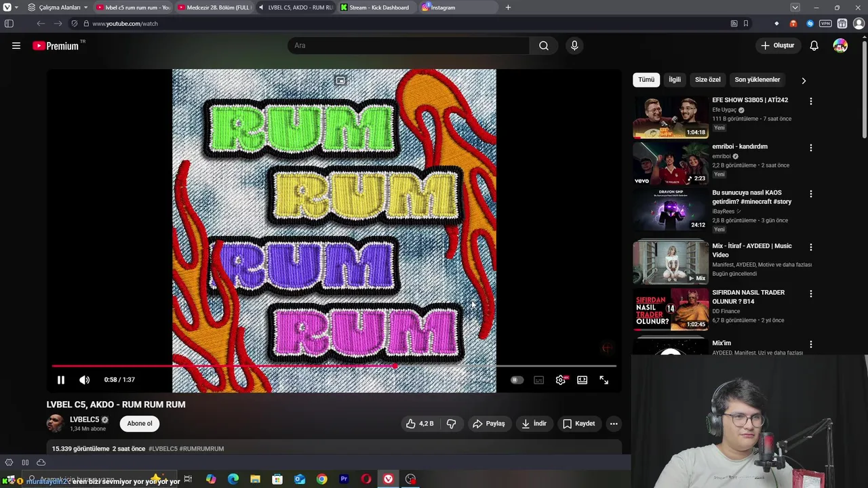Click the Oluştur create button
Viewport: 868px width, 488px height.
(777, 45)
